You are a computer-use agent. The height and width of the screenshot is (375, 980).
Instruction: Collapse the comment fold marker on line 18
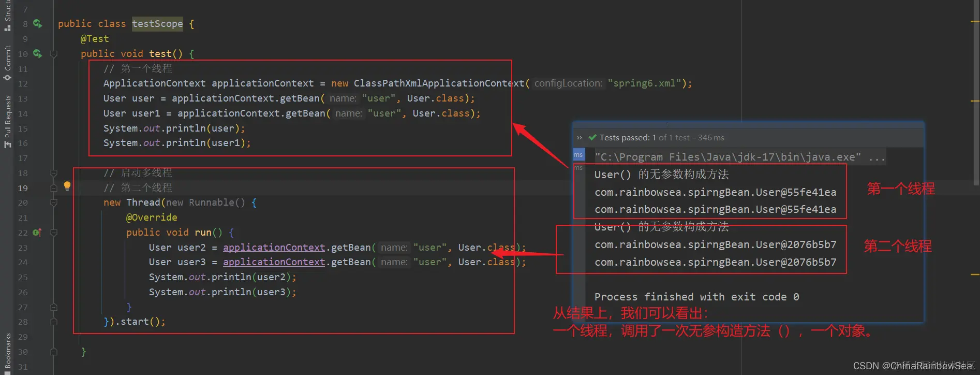pos(54,173)
